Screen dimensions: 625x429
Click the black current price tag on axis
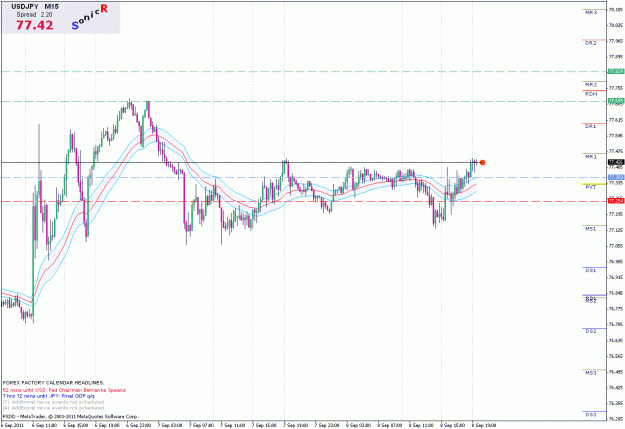pos(616,162)
